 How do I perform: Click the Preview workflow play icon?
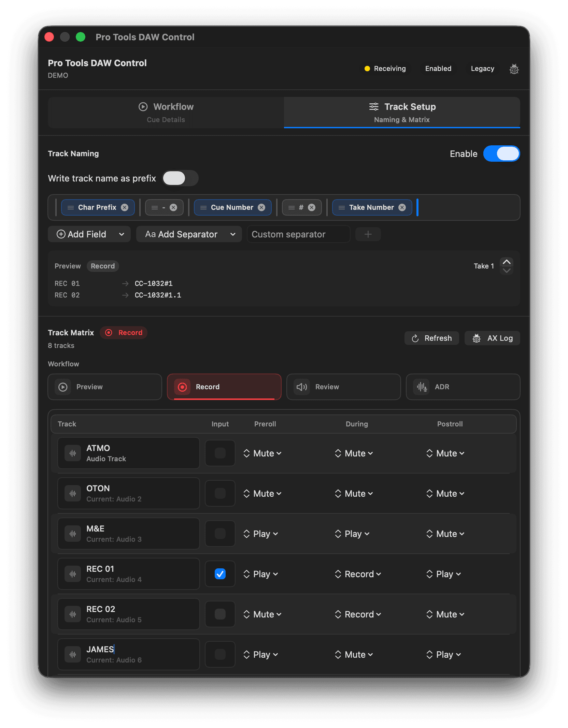click(x=63, y=387)
